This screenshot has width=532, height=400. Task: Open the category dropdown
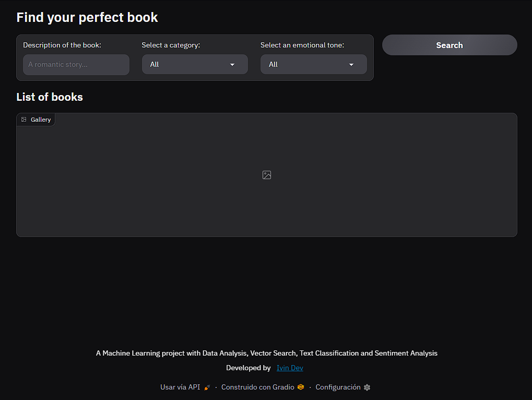pyautogui.click(x=195, y=64)
